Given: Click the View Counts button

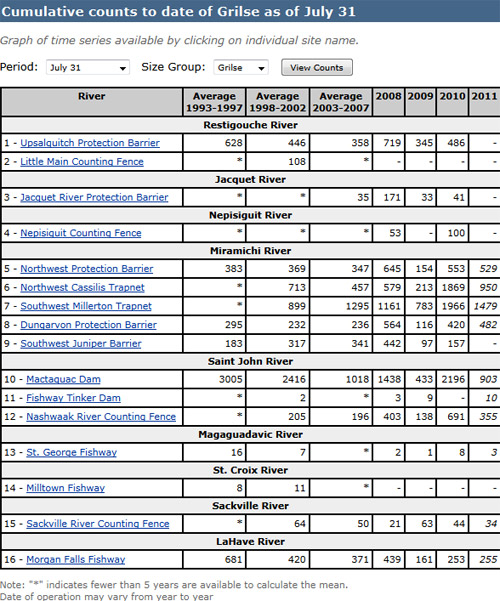Looking at the screenshot, I should [x=317, y=67].
